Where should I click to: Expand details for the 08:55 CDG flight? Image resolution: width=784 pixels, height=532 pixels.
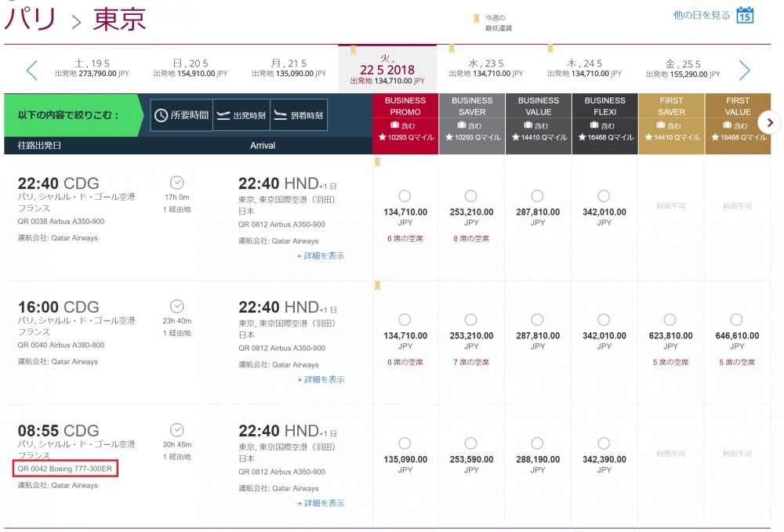point(321,503)
